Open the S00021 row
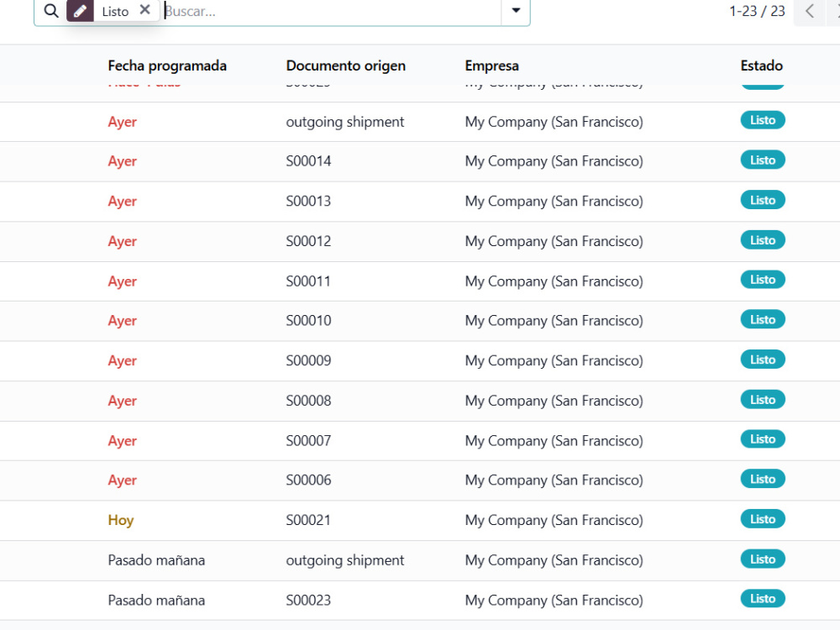Screen dimensions: 840x630 click(x=420, y=520)
